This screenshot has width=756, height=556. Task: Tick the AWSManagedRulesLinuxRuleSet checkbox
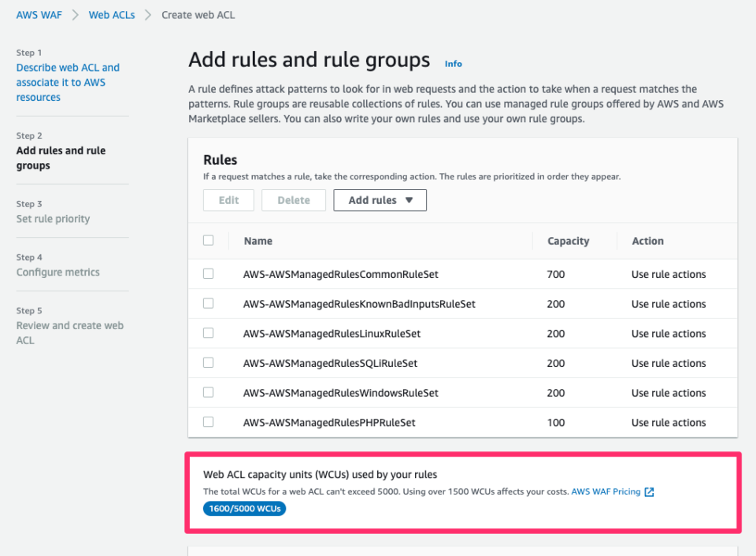point(209,333)
